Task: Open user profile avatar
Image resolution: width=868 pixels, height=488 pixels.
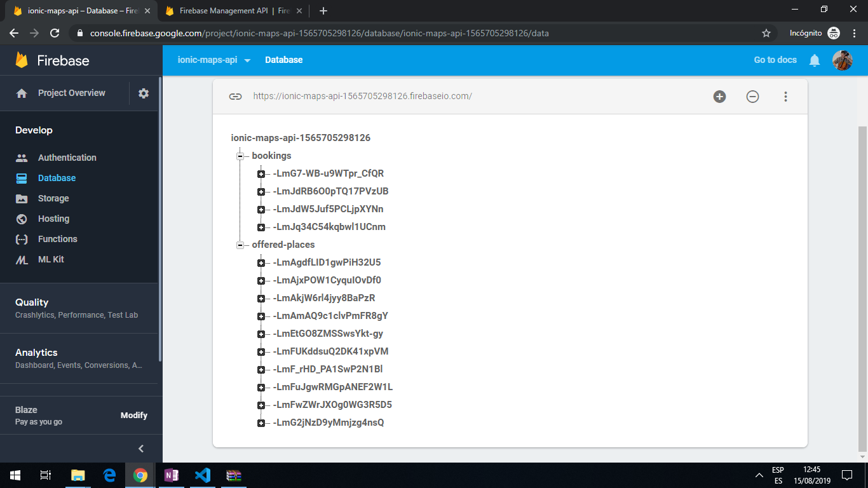Action: point(842,60)
